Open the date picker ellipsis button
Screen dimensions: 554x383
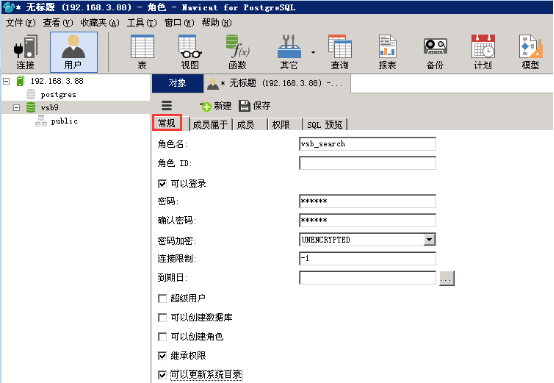447,278
